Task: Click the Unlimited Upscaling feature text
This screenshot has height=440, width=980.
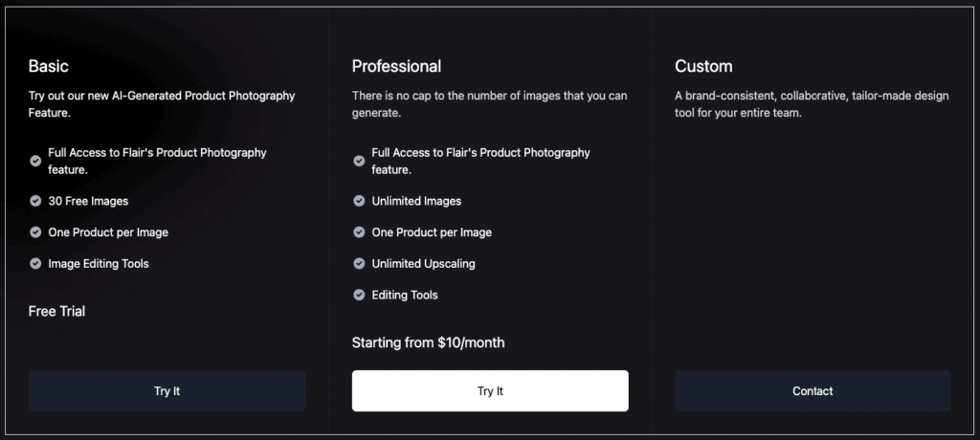Action: click(x=423, y=264)
